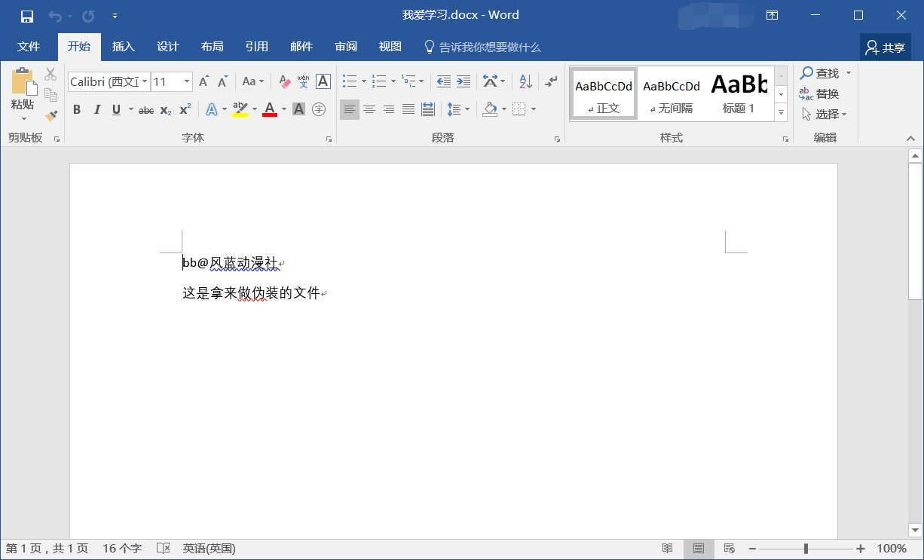Switch to the 插入 (Insert) tab
This screenshot has height=560, width=924.
click(x=123, y=47)
